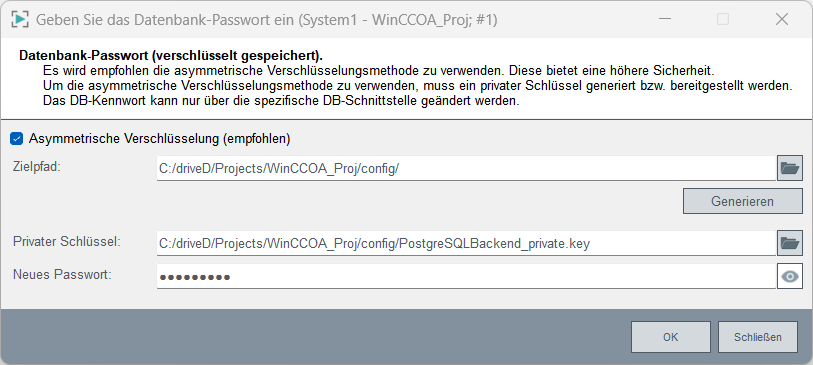Click the 'Neues Passwort:' label
This screenshot has height=365, width=813.
(x=62, y=275)
